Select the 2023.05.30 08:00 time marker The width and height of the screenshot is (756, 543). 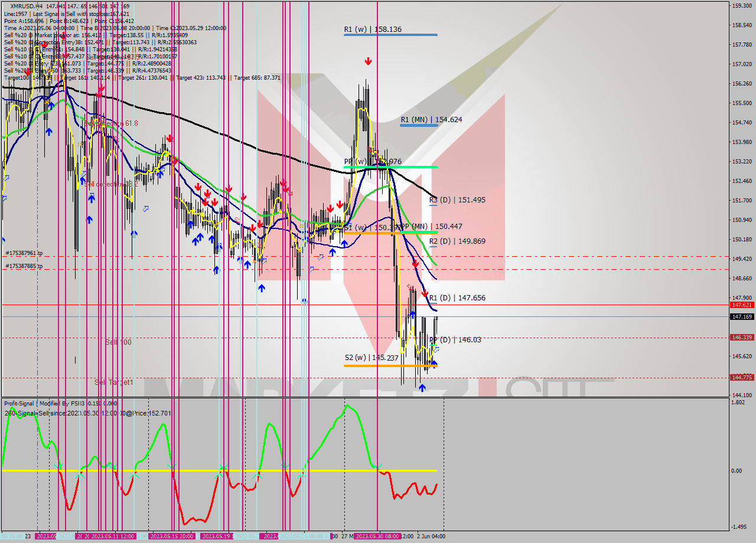pos(377,536)
